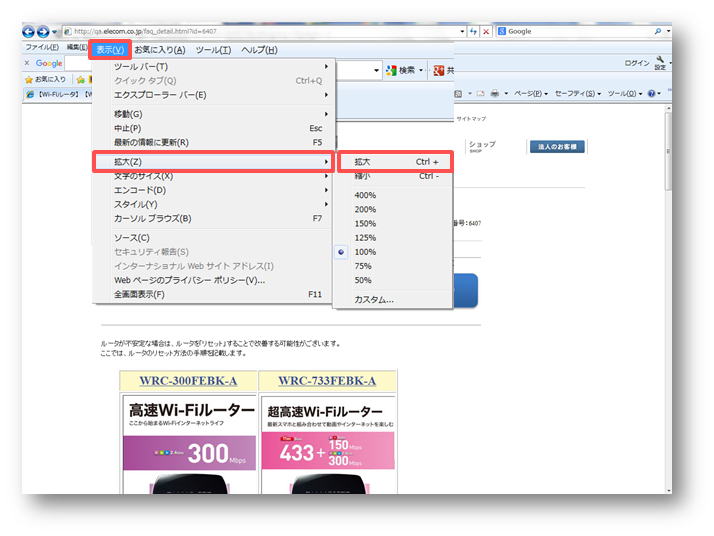The height and width of the screenshot is (536, 714).
Task: Click the wrench 設定 icon
Action: (x=660, y=63)
